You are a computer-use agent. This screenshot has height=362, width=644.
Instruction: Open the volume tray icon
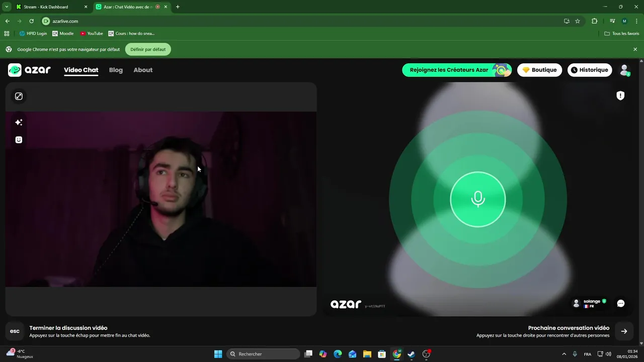tap(608, 354)
